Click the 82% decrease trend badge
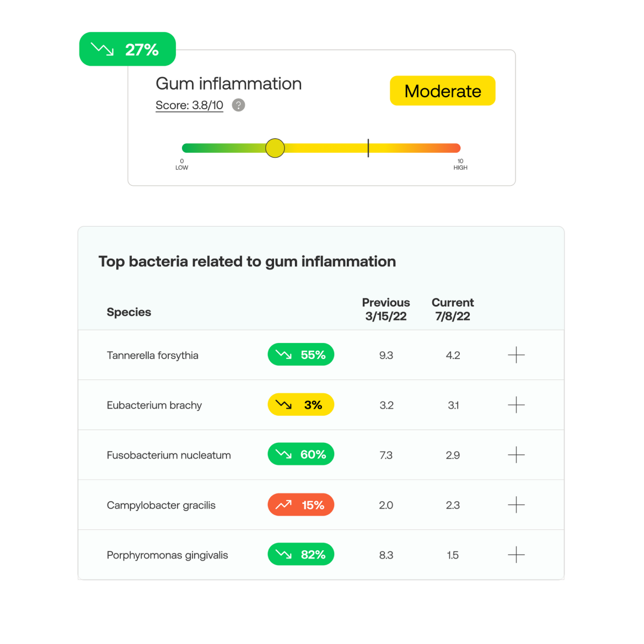The width and height of the screenshot is (644, 644). pyautogui.click(x=300, y=555)
